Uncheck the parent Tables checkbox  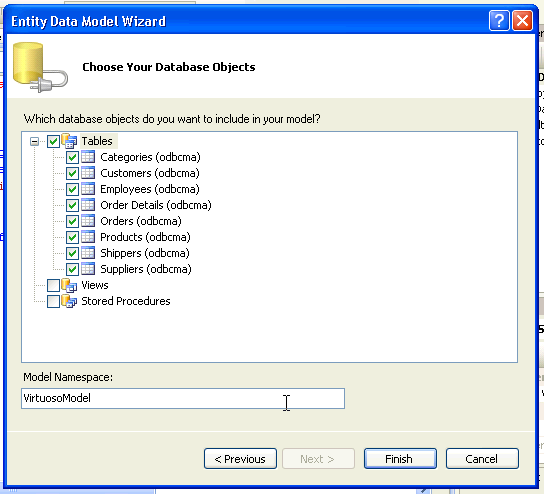(x=53, y=141)
